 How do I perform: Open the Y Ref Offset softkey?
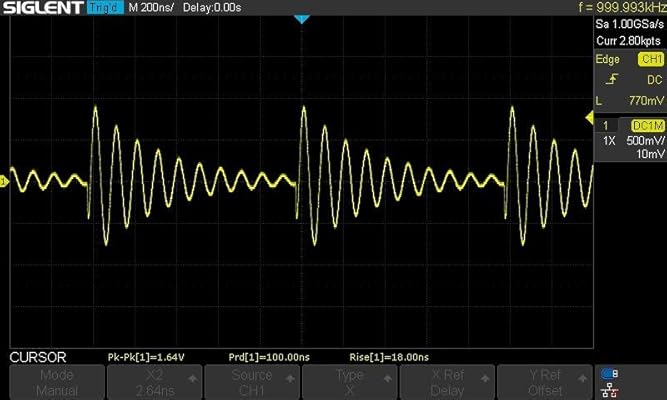click(x=545, y=382)
